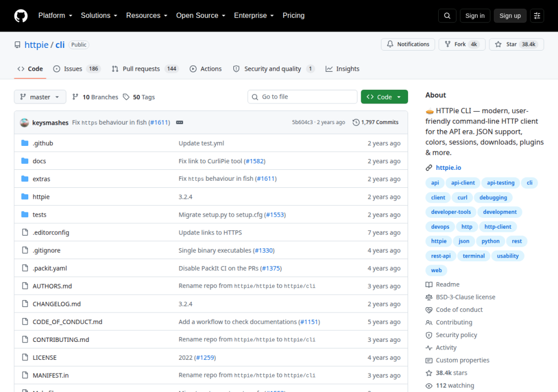Expand the Open Source menu
Screen dimensions: 558x392
pyautogui.click(x=201, y=16)
